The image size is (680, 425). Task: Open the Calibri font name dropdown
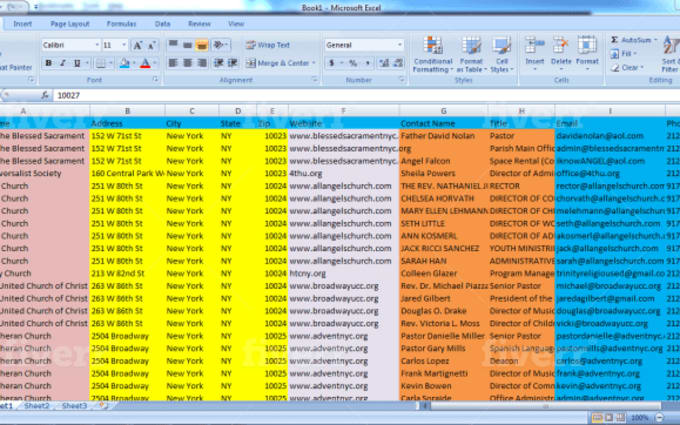point(97,45)
